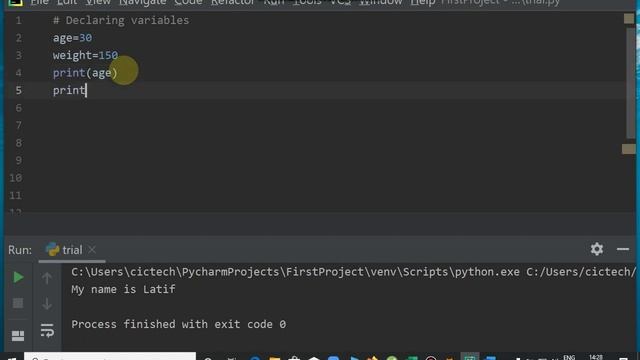Click the comment '# Declaring variables'
640x360 pixels.
pyautogui.click(x=121, y=20)
